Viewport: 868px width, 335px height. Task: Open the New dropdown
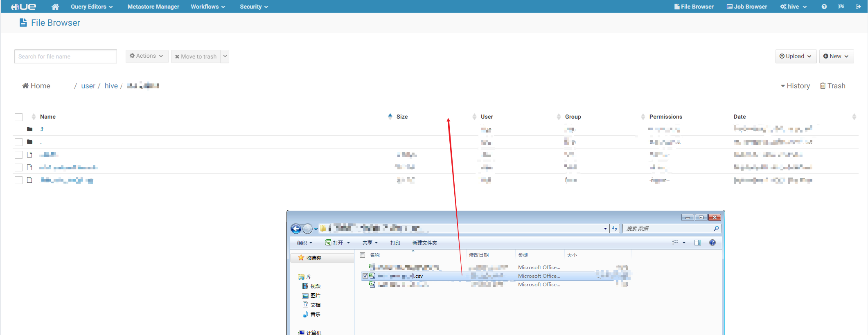tap(836, 56)
